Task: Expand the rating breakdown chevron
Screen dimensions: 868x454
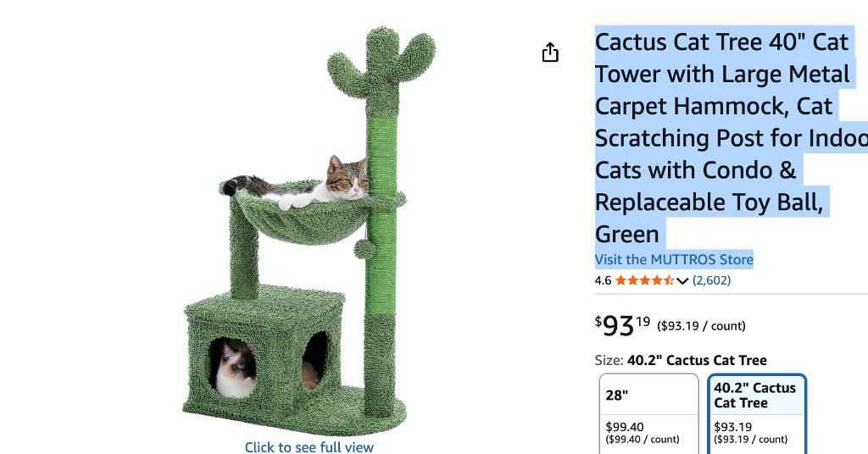Action: (x=682, y=281)
